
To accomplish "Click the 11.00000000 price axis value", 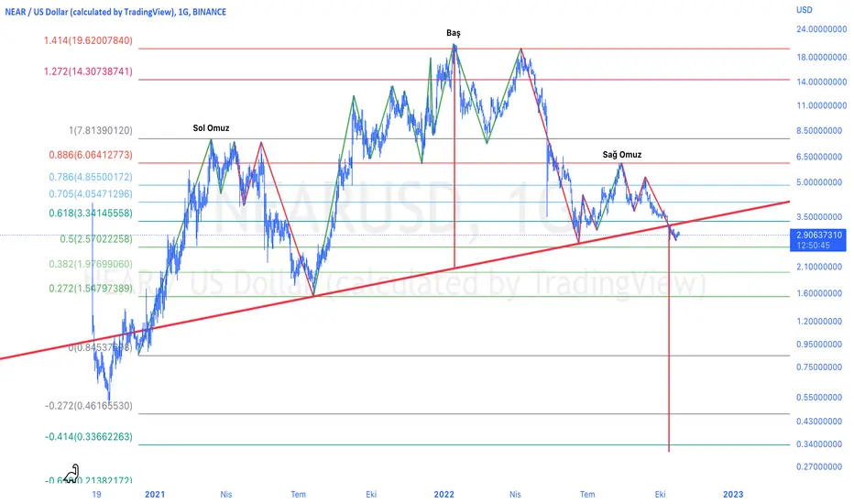I will coord(821,105).
